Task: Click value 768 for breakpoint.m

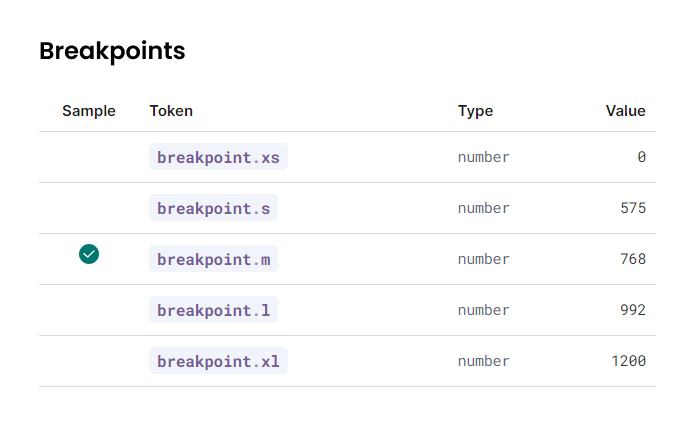Action: (x=632, y=259)
